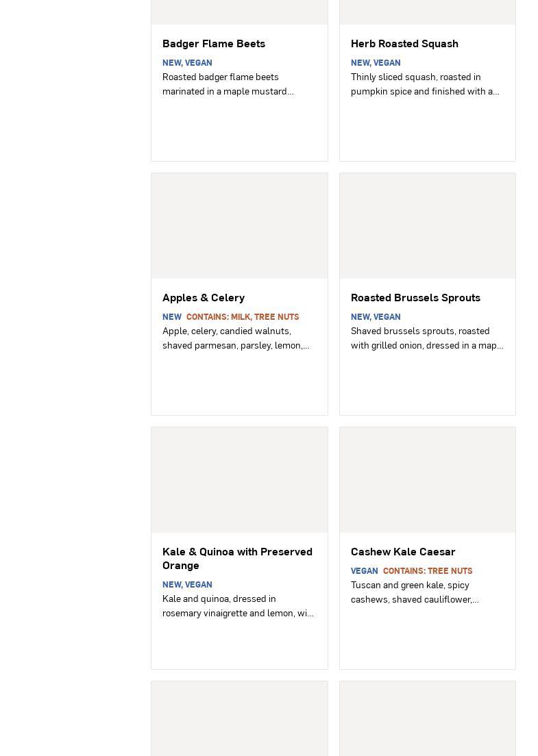Open the Cashew Kale Caesar title

(x=403, y=551)
